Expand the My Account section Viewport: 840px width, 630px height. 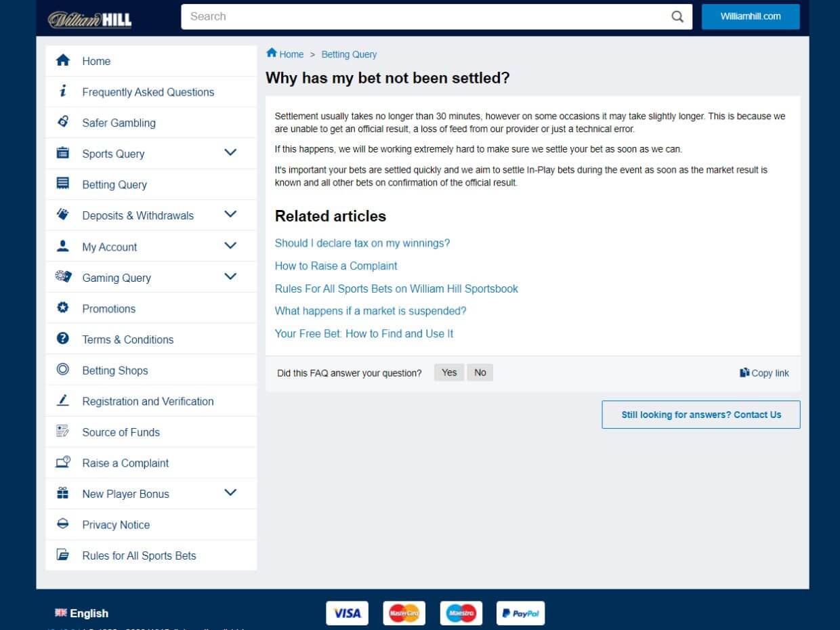pos(230,245)
